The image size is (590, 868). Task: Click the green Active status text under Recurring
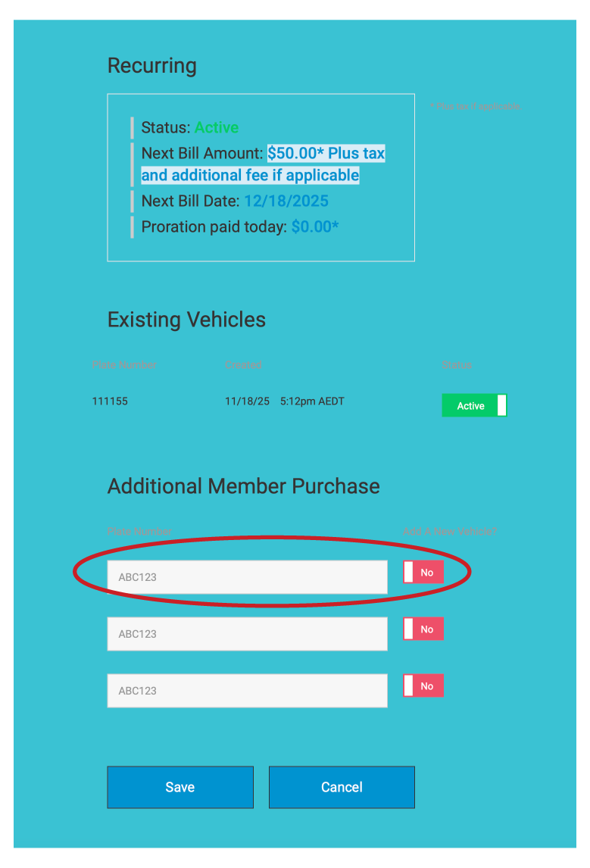(217, 127)
